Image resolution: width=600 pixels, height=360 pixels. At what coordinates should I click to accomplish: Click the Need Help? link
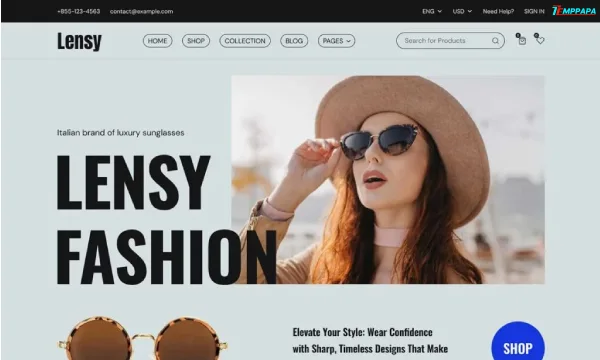coord(498,11)
